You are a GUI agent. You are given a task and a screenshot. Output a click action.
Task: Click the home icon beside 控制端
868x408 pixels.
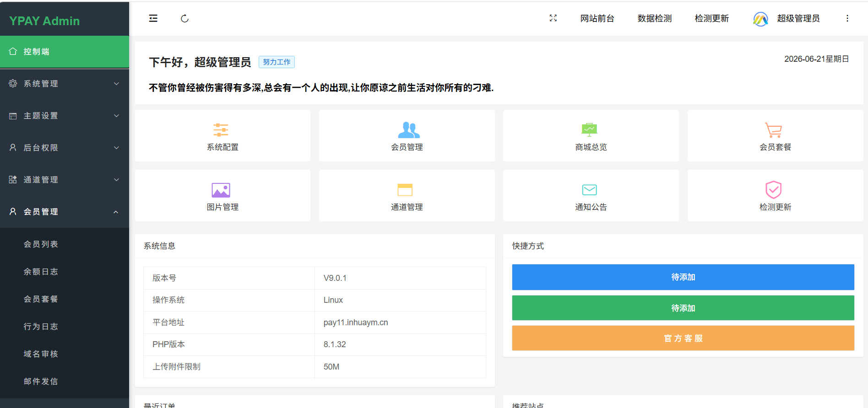(13, 51)
